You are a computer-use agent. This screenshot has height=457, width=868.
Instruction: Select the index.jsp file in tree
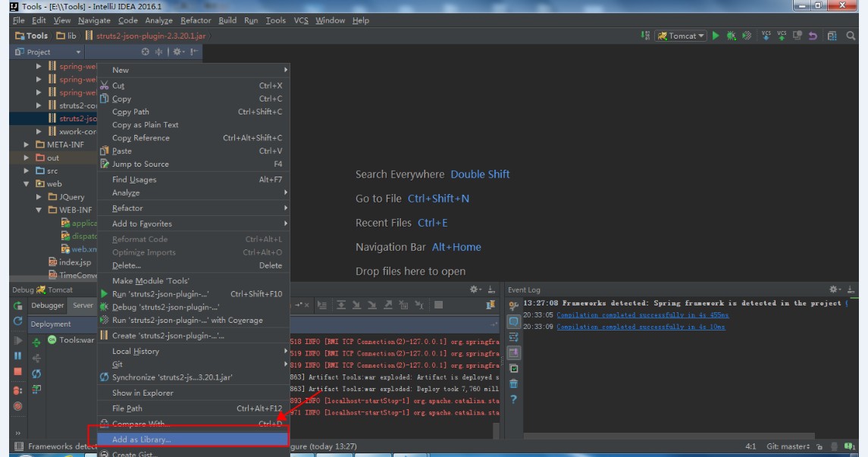[x=70, y=262]
